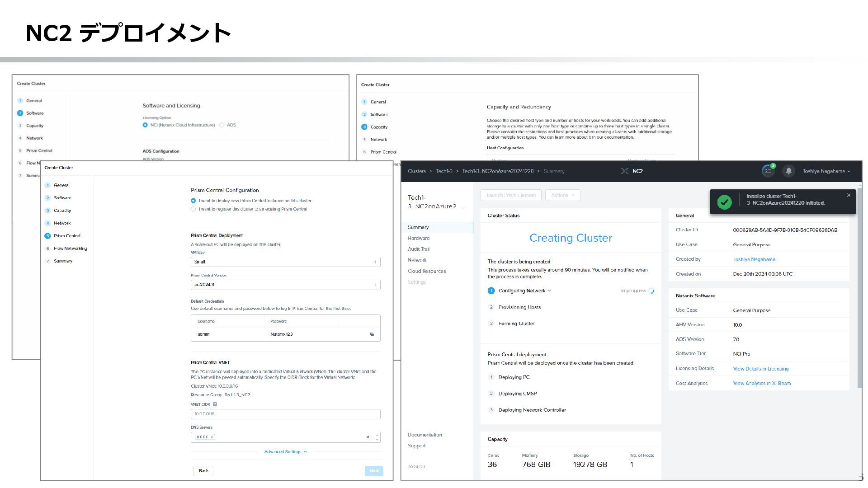Click the DNS Servers input field
The height and width of the screenshot is (488, 868).
(x=285, y=437)
